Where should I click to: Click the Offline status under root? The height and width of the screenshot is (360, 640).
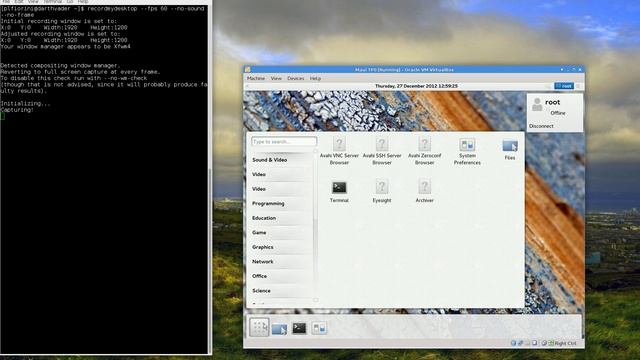[x=558, y=113]
